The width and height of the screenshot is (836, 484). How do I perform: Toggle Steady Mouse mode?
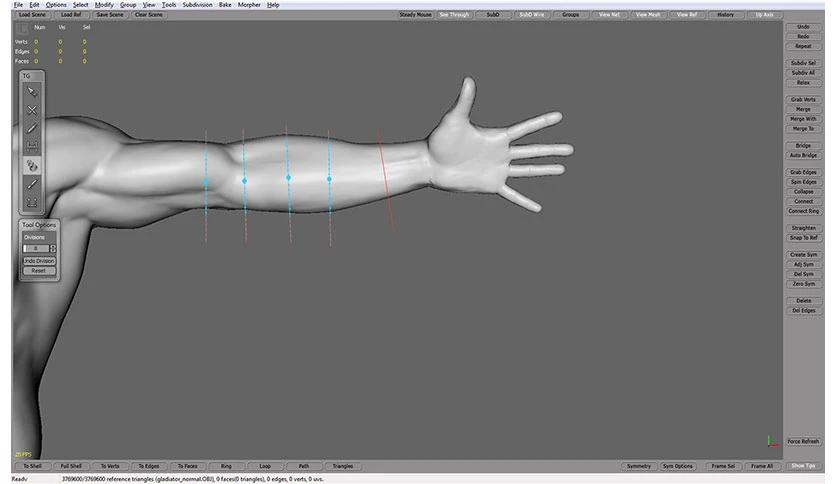click(x=415, y=15)
